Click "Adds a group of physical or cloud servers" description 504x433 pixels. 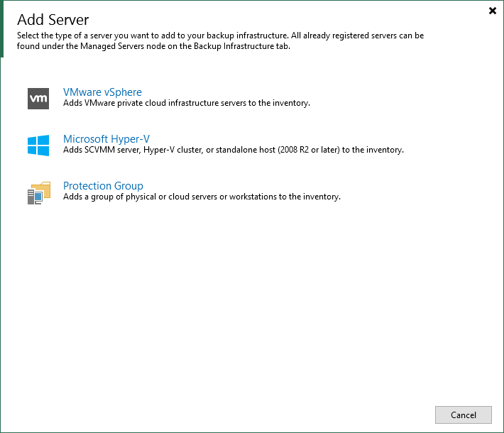pyautogui.click(x=202, y=197)
